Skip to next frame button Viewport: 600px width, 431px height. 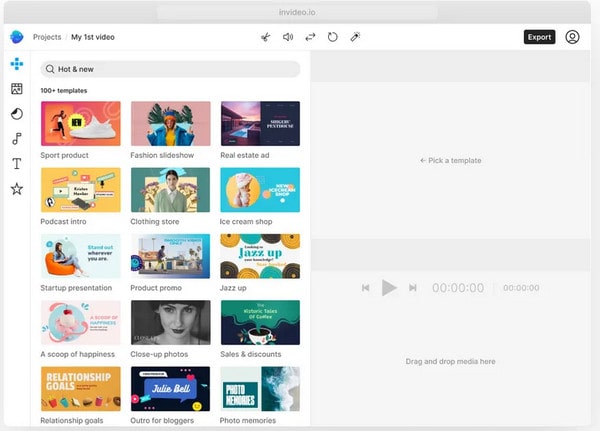click(x=412, y=288)
